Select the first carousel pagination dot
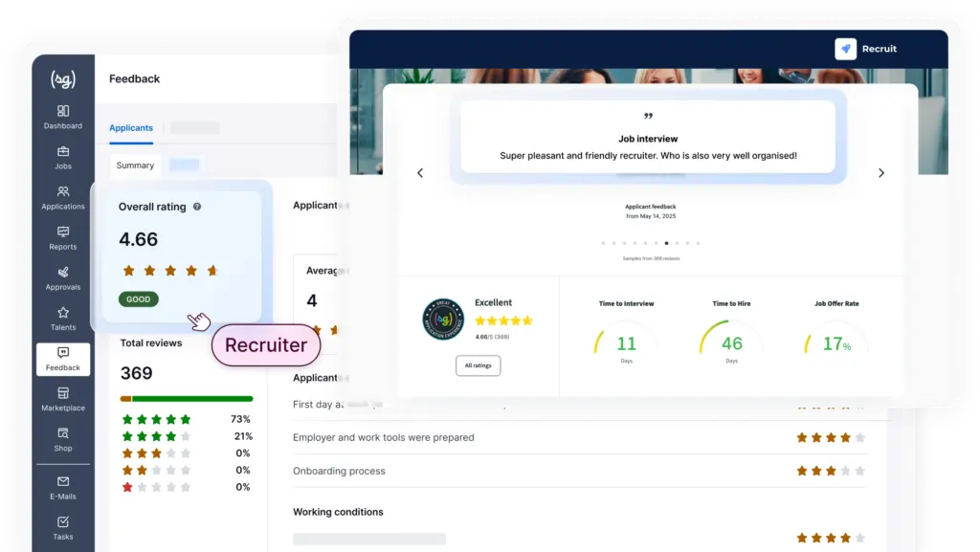The height and width of the screenshot is (552, 980). click(x=603, y=243)
